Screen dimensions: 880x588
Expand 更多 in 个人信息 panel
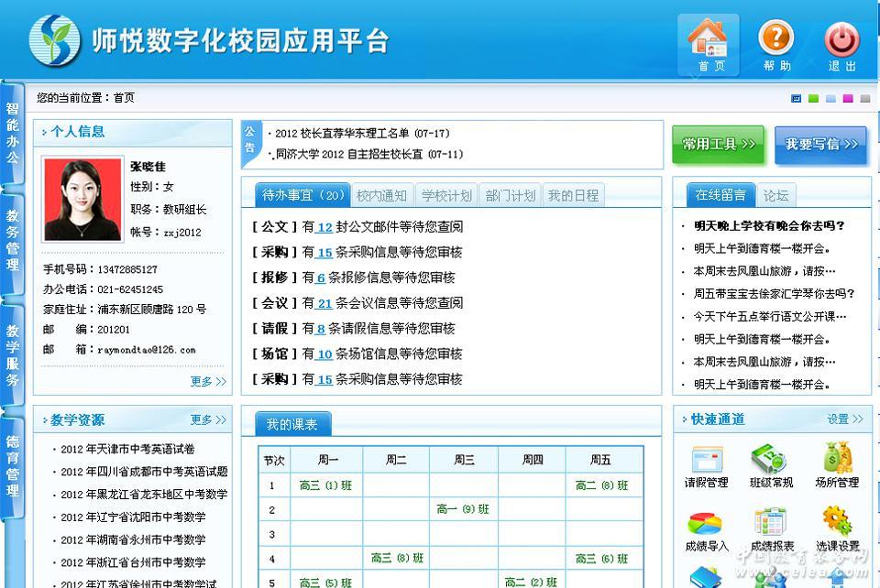(208, 382)
